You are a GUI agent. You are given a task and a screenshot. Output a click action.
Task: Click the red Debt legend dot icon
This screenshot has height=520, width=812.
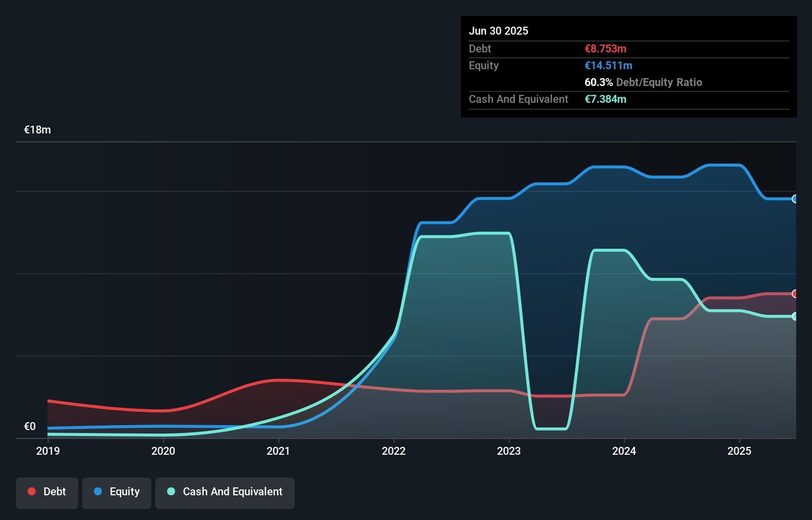tap(31, 491)
